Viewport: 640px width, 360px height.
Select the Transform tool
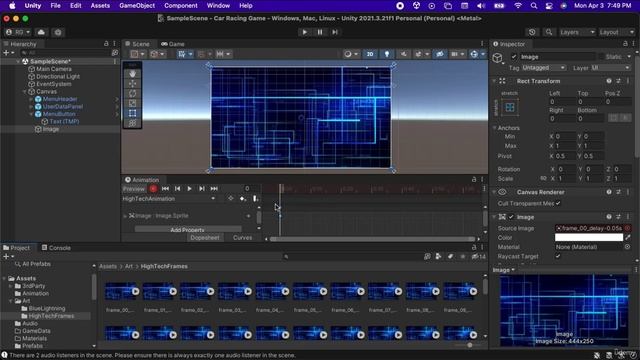pyautogui.click(x=133, y=123)
